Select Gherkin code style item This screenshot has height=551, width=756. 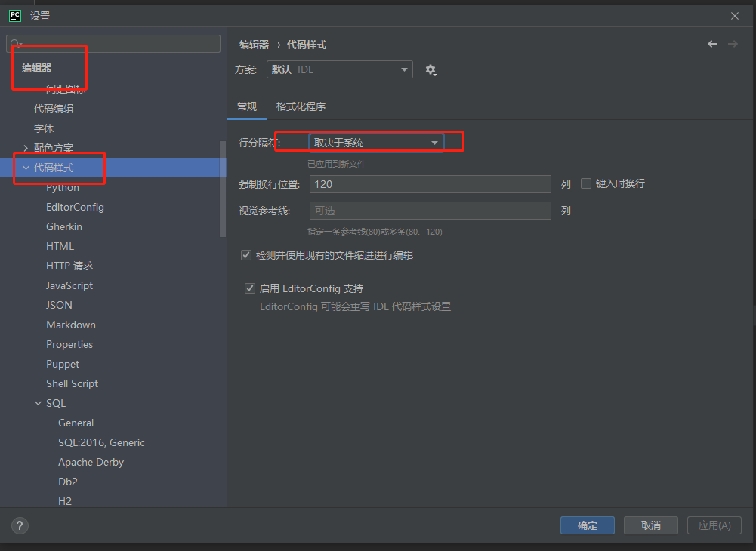[64, 226]
